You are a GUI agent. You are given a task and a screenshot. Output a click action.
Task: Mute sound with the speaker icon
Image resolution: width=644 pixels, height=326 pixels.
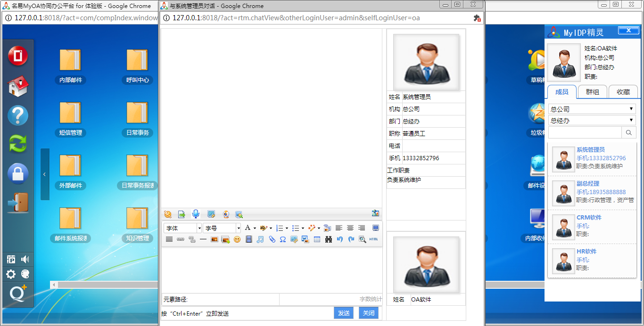point(25,259)
